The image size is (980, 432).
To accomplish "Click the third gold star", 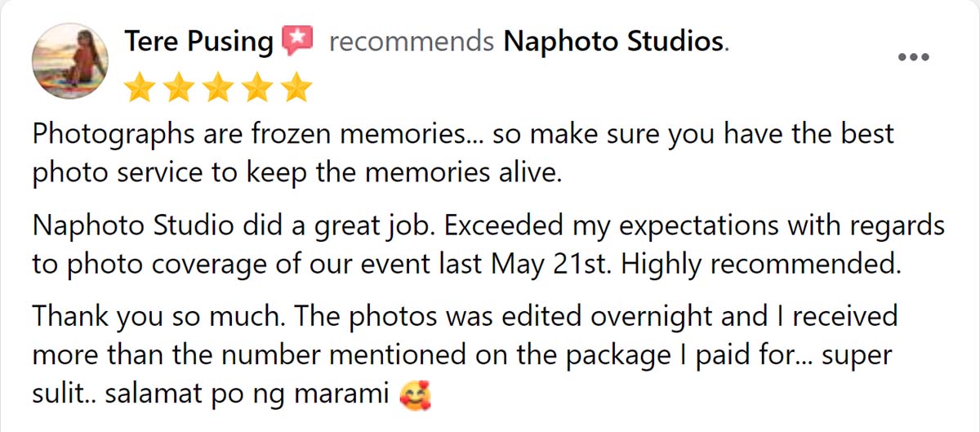I will (218, 87).
